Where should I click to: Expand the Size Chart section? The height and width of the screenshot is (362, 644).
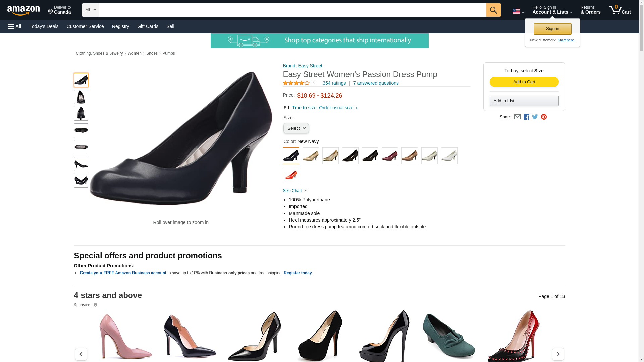coord(295,191)
